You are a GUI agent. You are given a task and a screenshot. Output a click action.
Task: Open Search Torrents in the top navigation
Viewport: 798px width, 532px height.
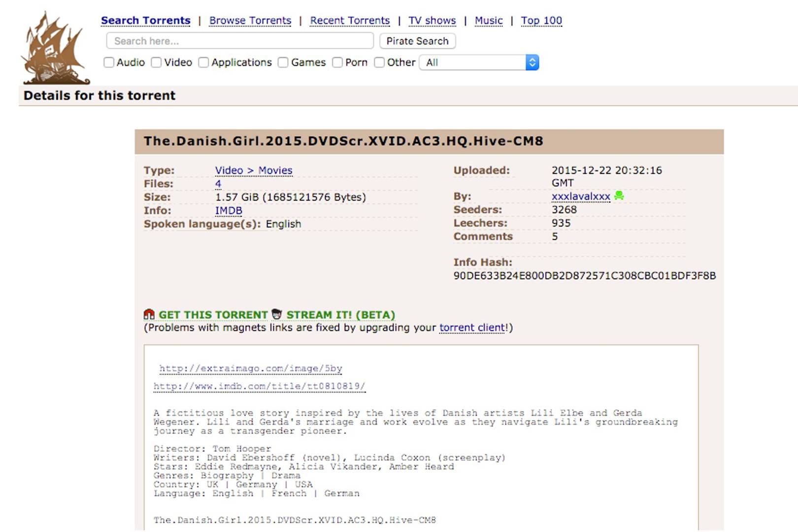[146, 21]
